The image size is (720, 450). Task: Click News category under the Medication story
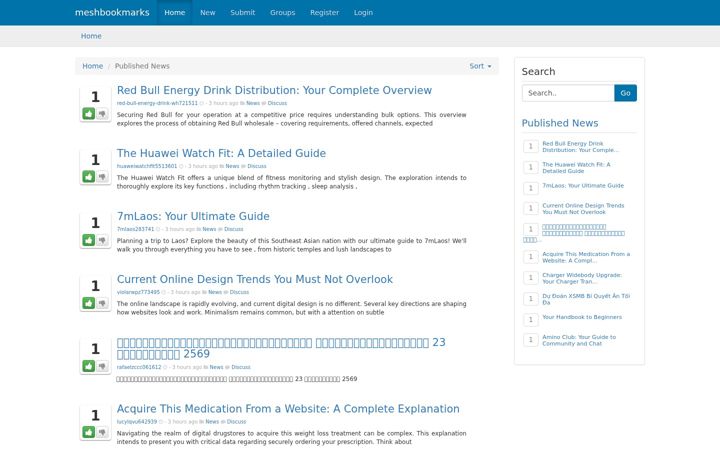click(x=212, y=422)
